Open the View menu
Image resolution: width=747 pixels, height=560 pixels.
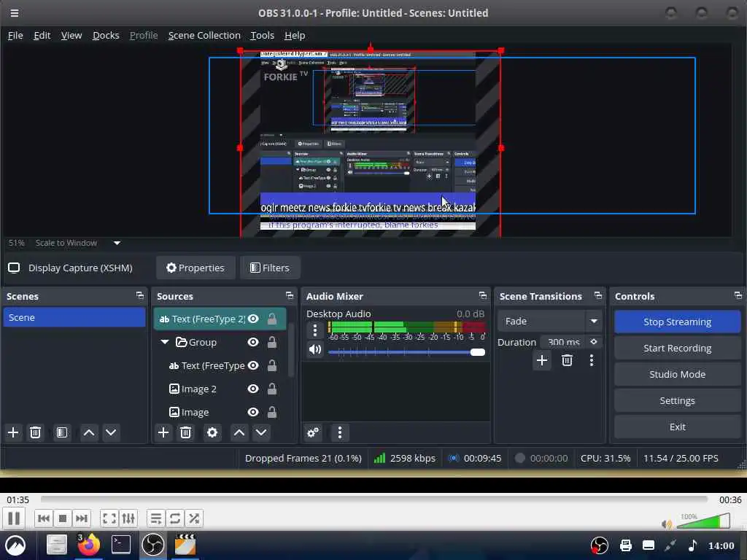coord(71,35)
